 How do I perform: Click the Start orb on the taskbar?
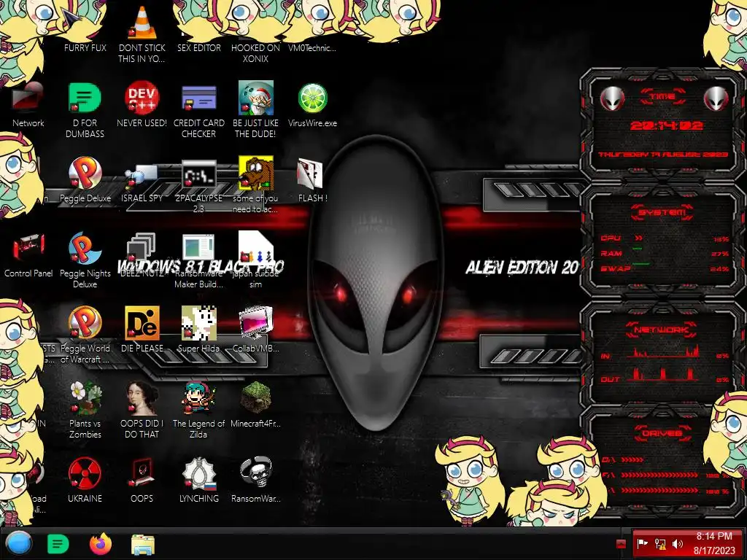coord(18,544)
